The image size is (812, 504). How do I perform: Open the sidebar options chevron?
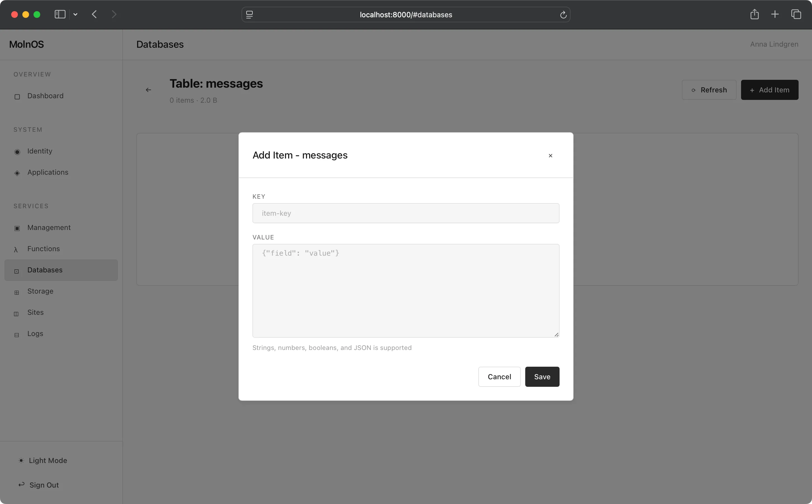click(x=75, y=14)
